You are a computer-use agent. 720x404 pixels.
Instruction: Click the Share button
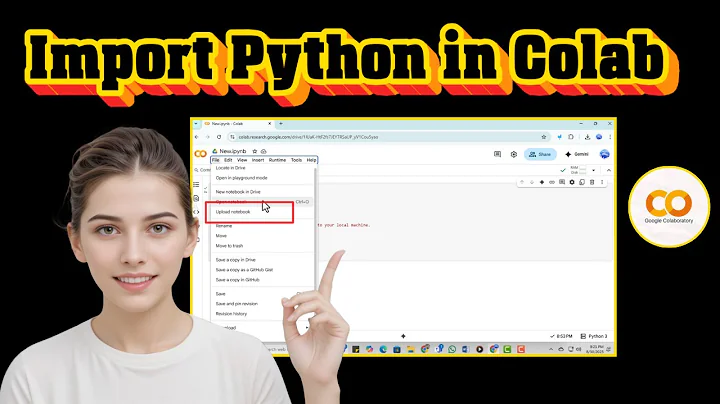click(540, 154)
